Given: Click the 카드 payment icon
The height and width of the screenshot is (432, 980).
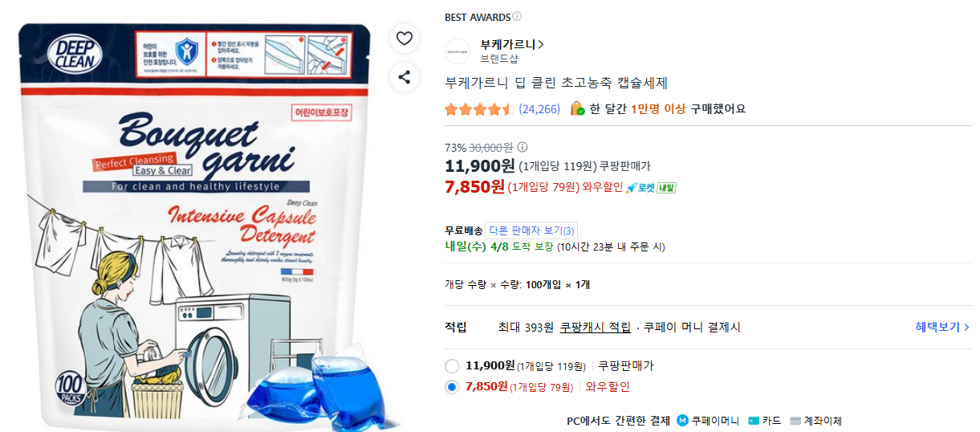Looking at the screenshot, I should tap(754, 421).
